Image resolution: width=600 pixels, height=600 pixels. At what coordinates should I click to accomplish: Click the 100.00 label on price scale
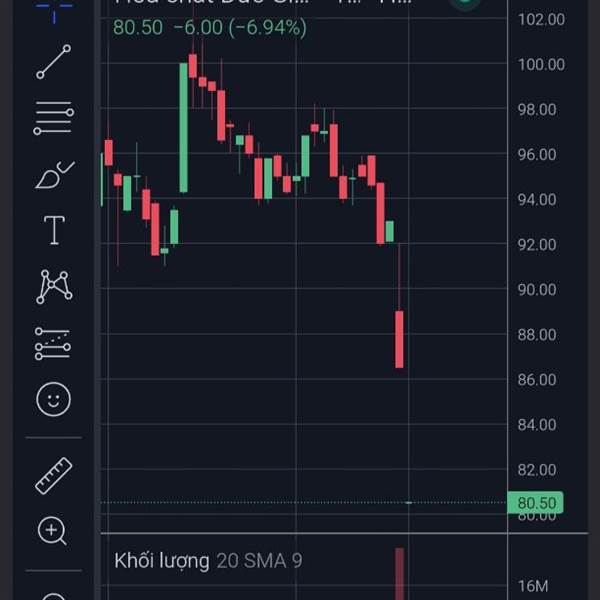(541, 64)
